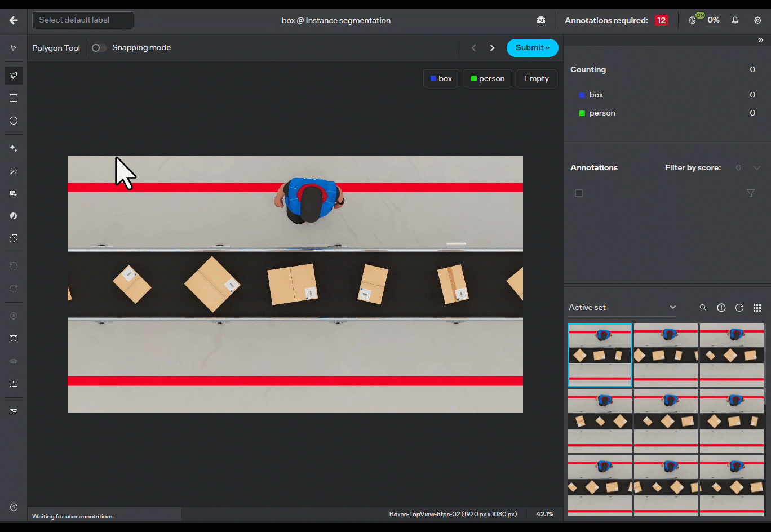This screenshot has height=532, width=771.
Task: Choose the selection arrow tool
Action: pos(14,48)
